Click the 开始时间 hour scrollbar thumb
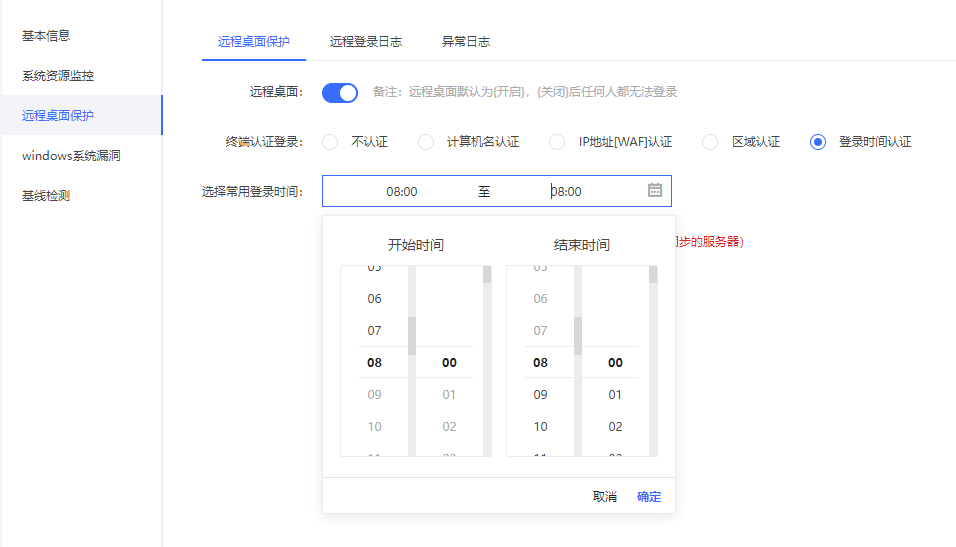956x547 pixels. coord(411,335)
